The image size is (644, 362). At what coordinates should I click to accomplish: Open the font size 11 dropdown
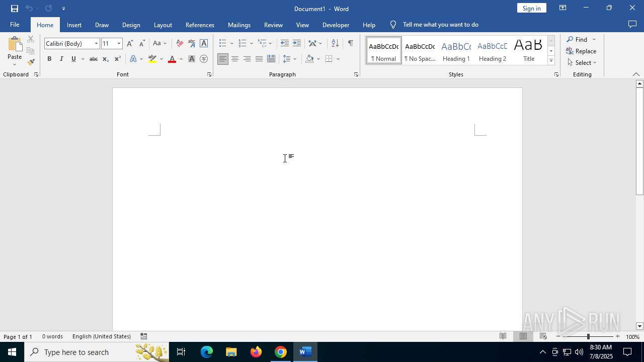point(119,43)
